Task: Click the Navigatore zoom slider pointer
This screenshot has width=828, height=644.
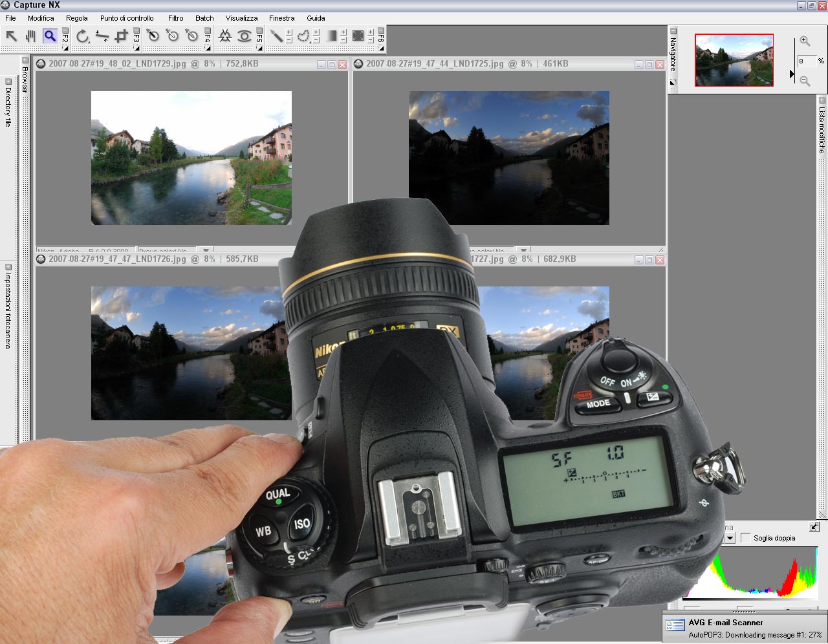Action: (x=792, y=74)
